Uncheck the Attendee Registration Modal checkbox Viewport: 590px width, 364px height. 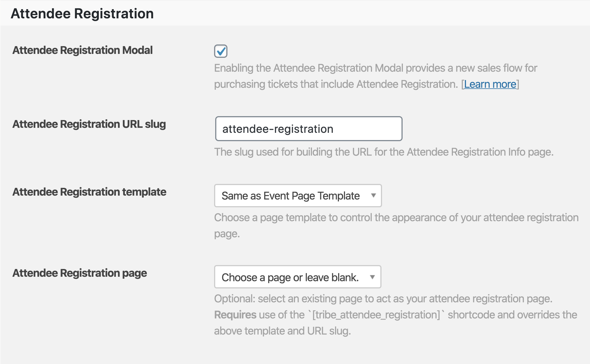[221, 51]
